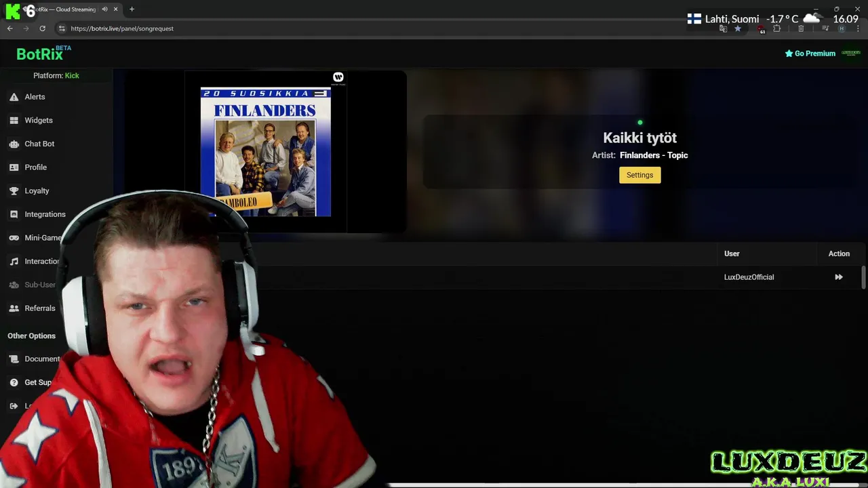Viewport: 868px width, 488px height.
Task: Click the Alerts warning triangle icon
Action: click(x=14, y=97)
